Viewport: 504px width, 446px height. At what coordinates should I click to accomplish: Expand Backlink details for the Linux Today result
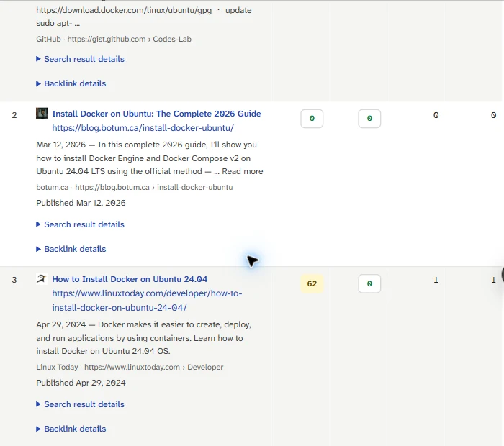[x=71, y=429]
